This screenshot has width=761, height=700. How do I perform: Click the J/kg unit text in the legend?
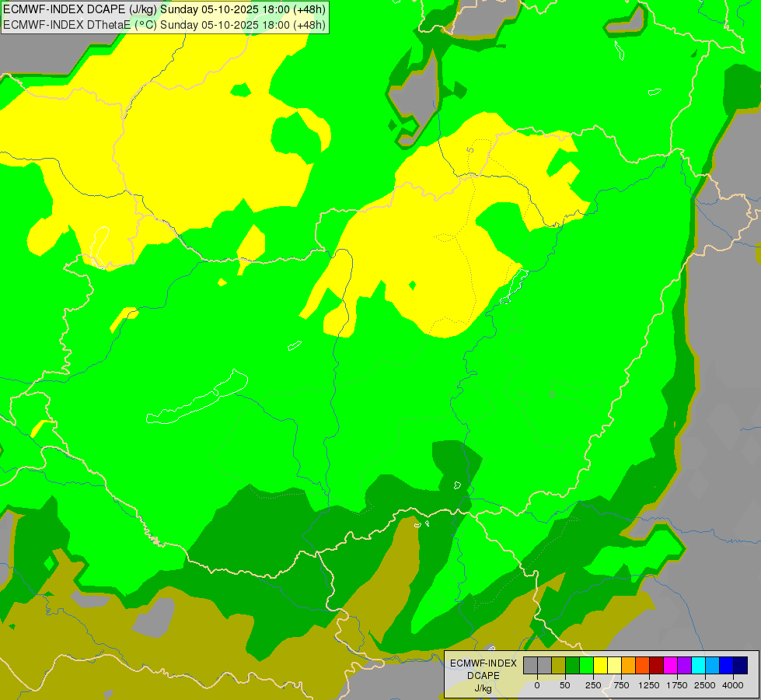[x=483, y=689]
